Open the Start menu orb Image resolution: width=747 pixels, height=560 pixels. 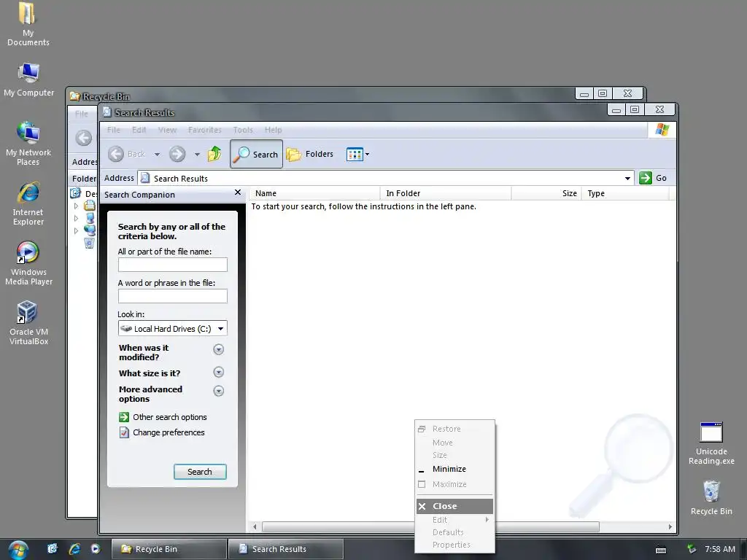pos(18,550)
